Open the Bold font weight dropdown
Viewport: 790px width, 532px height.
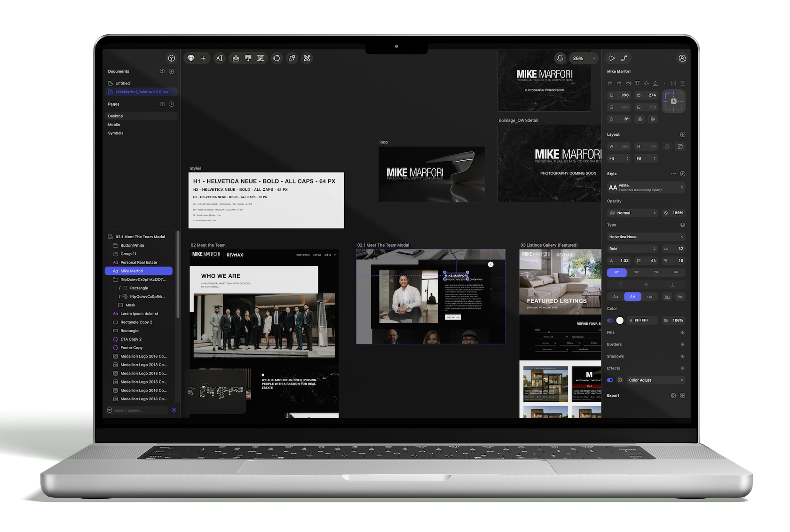click(x=632, y=249)
